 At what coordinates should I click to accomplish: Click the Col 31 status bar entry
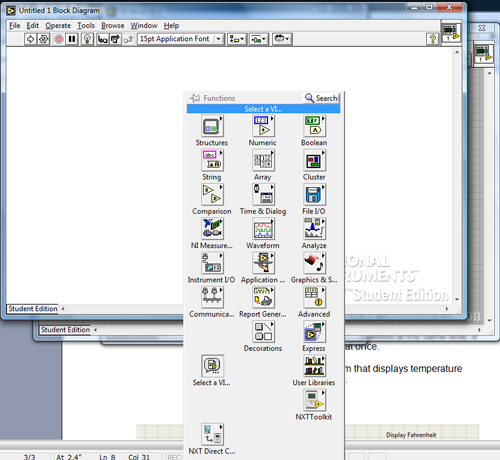point(139,457)
